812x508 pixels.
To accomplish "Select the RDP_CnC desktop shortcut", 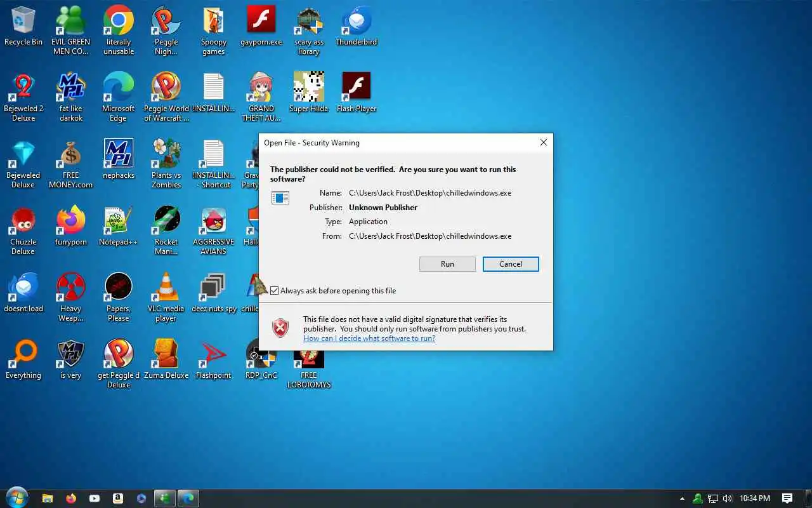I will [261, 360].
